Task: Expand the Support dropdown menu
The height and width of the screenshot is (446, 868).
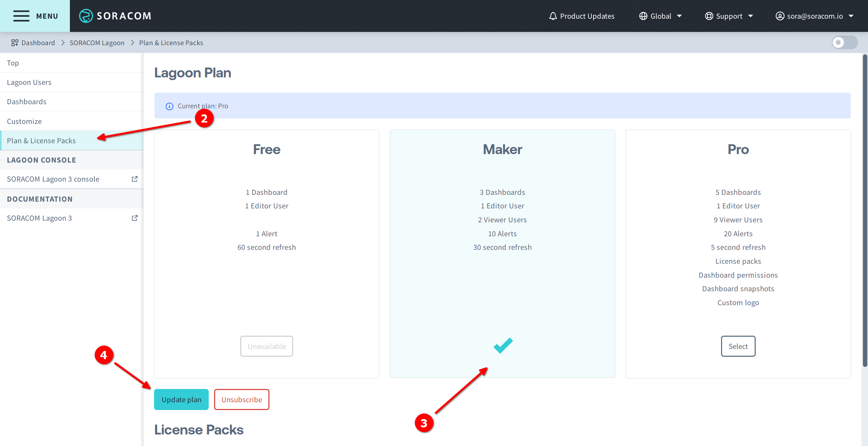Action: 734,15
